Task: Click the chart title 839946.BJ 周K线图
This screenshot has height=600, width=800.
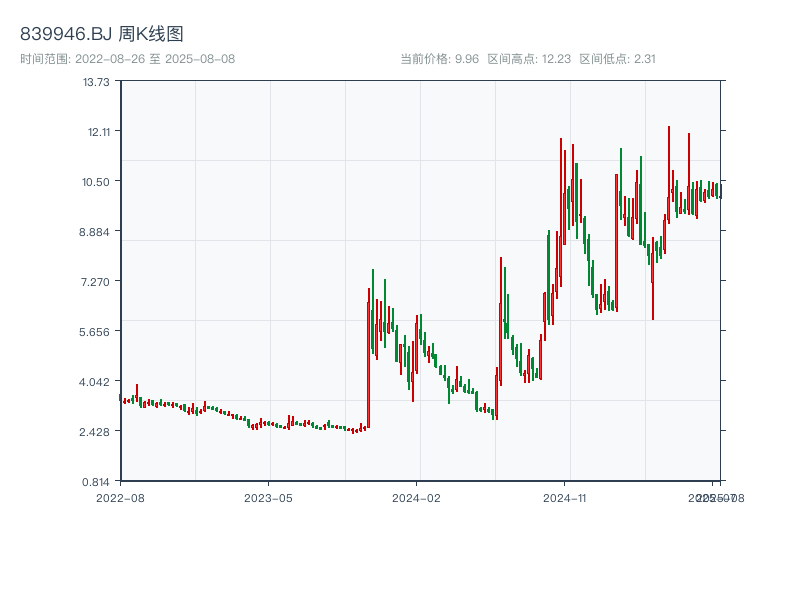Action: [x=102, y=34]
